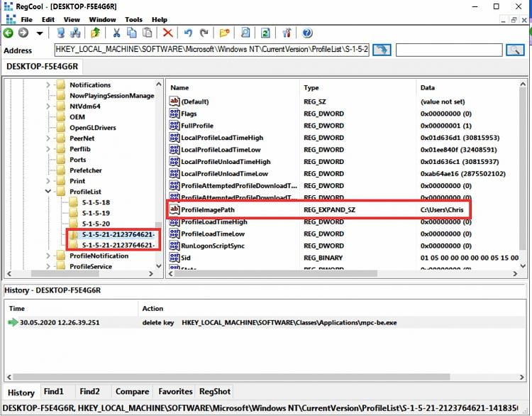The height and width of the screenshot is (416, 532).
Task: Select the Prefetcher key
Action: tap(86, 170)
